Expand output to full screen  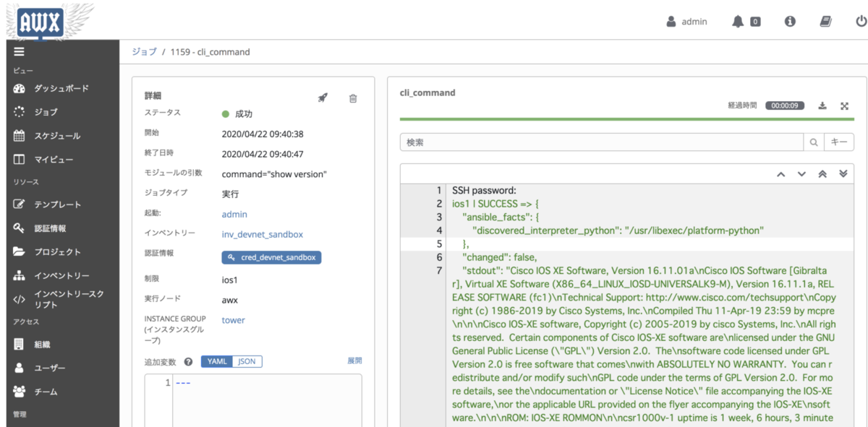click(844, 105)
